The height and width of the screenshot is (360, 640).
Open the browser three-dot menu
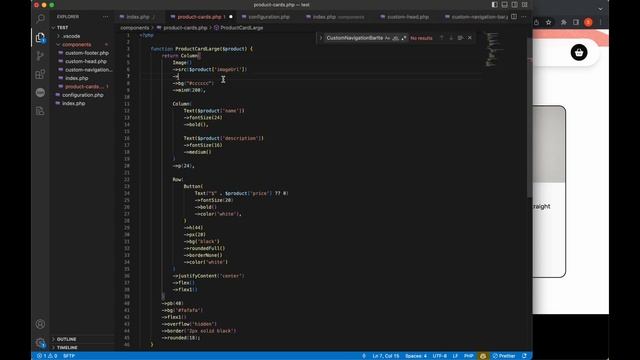(x=600, y=22)
